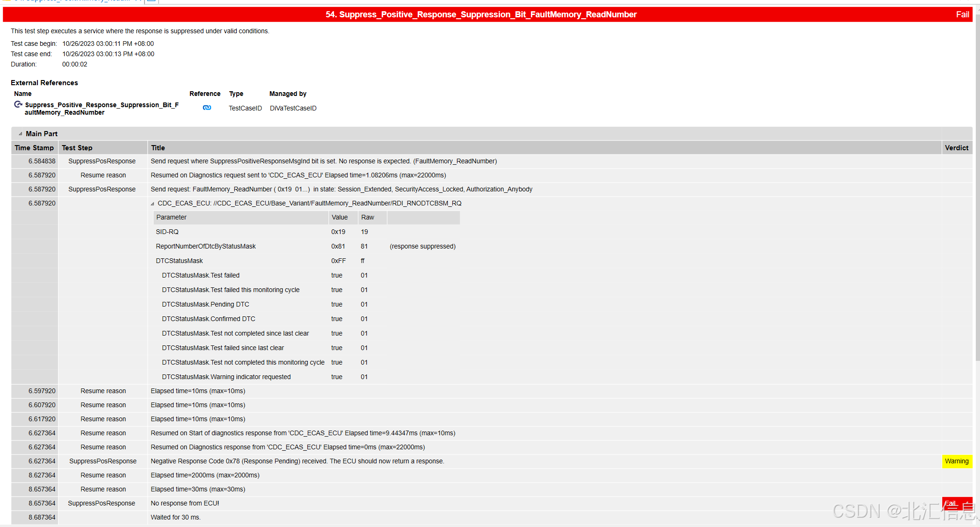Collapse the CDC_ECAS_ECU request parameter tree
This screenshot has width=980, height=527.
click(x=152, y=204)
